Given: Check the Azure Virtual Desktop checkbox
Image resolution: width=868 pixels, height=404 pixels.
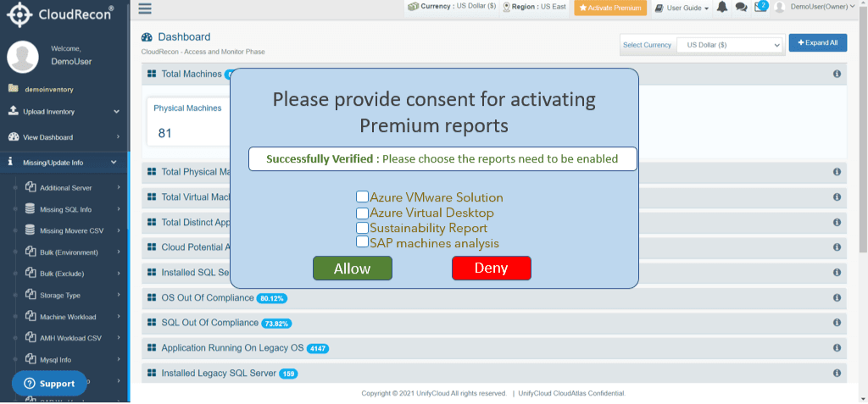Looking at the screenshot, I should (x=362, y=213).
